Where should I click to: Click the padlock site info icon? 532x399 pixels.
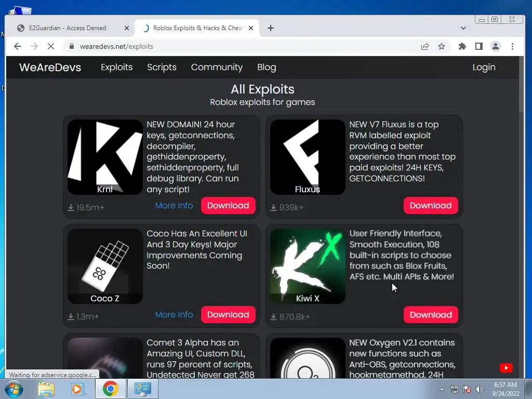72,46
